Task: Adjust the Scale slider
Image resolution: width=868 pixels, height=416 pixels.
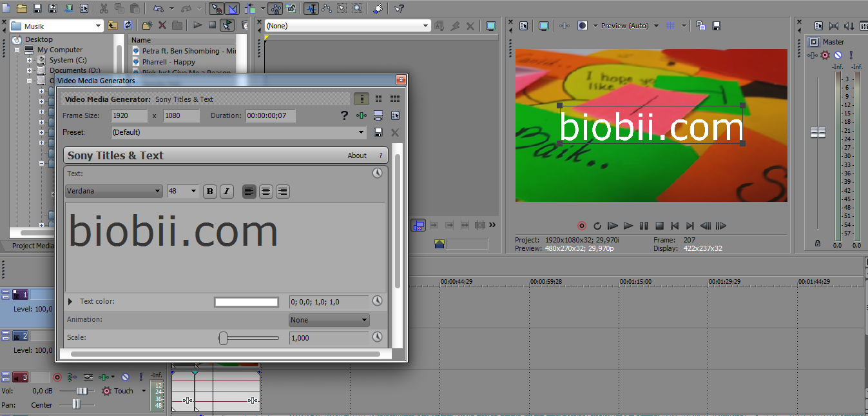Action: click(x=223, y=338)
